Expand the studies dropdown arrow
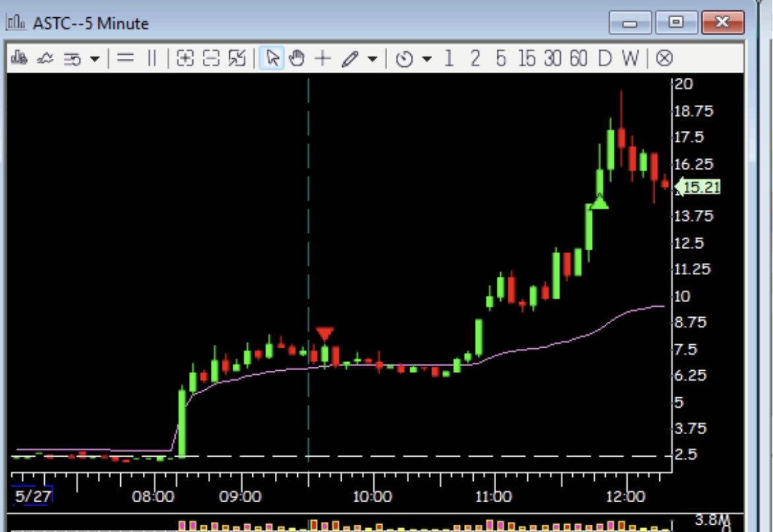Screen dimensions: 773x532 pos(94,59)
